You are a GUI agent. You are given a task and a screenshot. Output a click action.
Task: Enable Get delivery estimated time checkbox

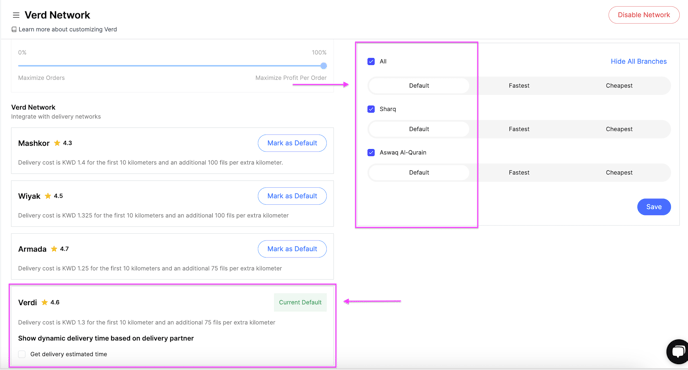(x=22, y=354)
